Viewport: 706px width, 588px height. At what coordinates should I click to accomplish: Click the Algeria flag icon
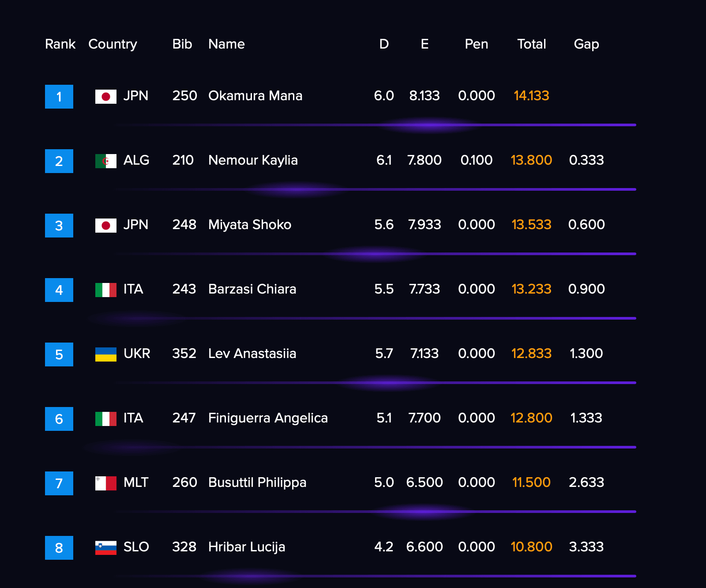click(106, 161)
